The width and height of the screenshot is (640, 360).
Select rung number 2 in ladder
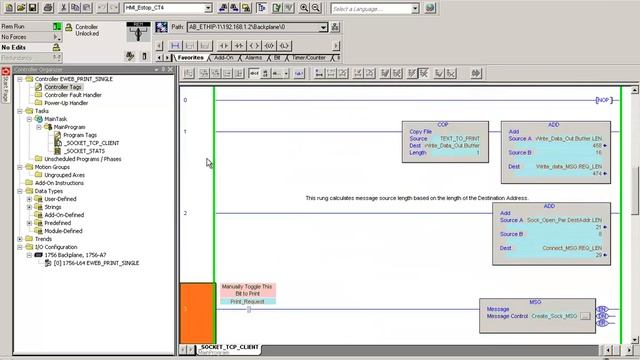point(185,213)
